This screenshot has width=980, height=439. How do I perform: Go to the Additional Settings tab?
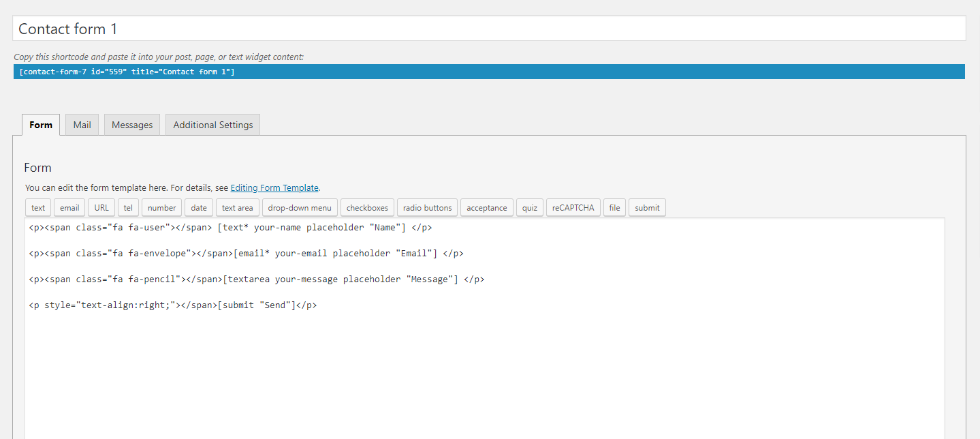pyautogui.click(x=212, y=125)
